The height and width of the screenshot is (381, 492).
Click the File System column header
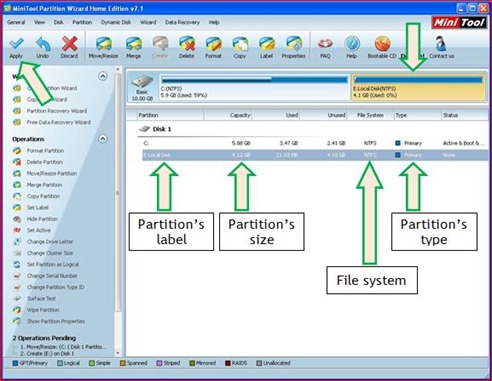pyautogui.click(x=370, y=115)
